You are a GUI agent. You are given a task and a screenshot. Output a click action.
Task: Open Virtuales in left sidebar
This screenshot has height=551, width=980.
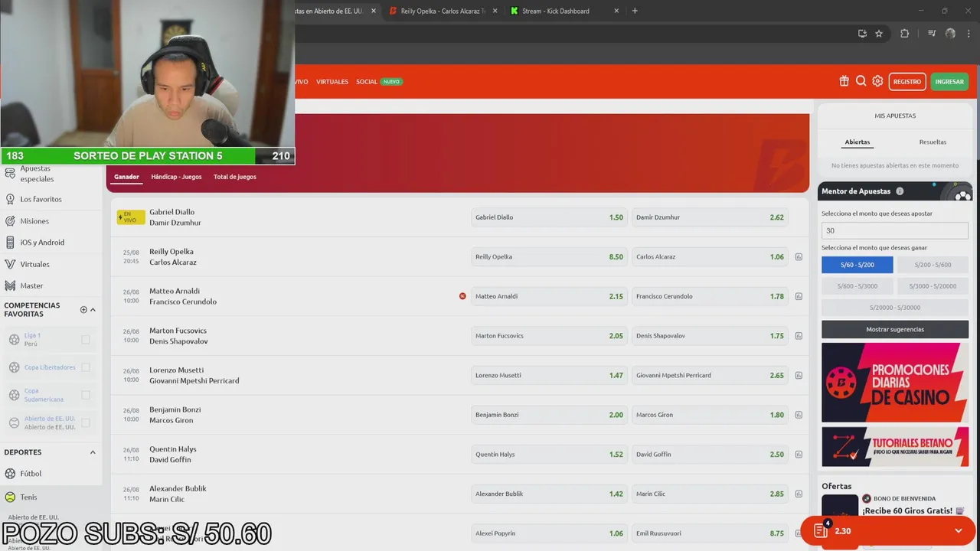(34, 264)
